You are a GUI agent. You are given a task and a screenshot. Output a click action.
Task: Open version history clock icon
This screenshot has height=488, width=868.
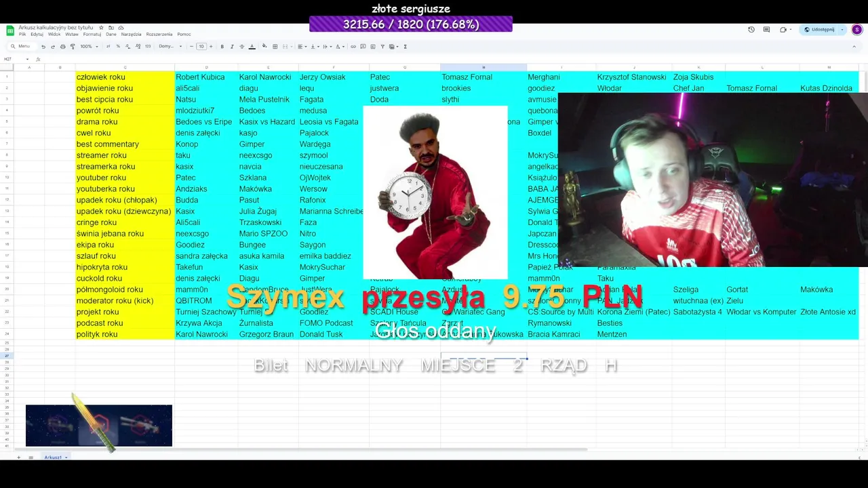click(751, 30)
